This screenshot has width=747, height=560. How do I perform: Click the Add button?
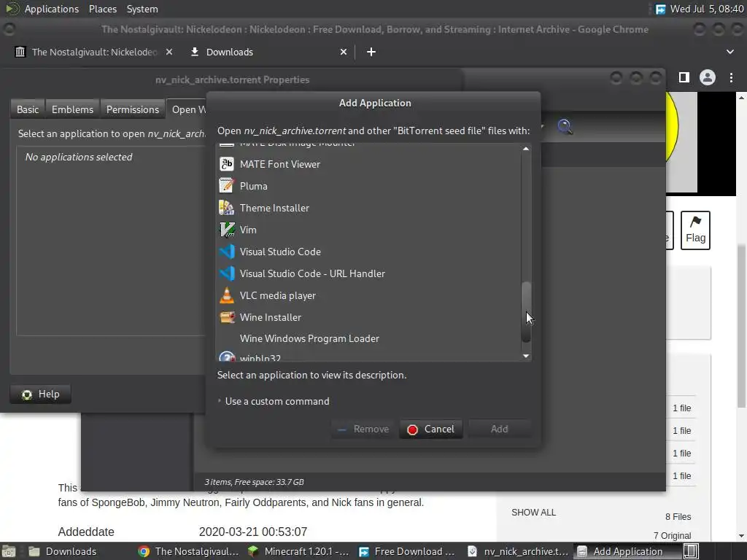pos(499,429)
